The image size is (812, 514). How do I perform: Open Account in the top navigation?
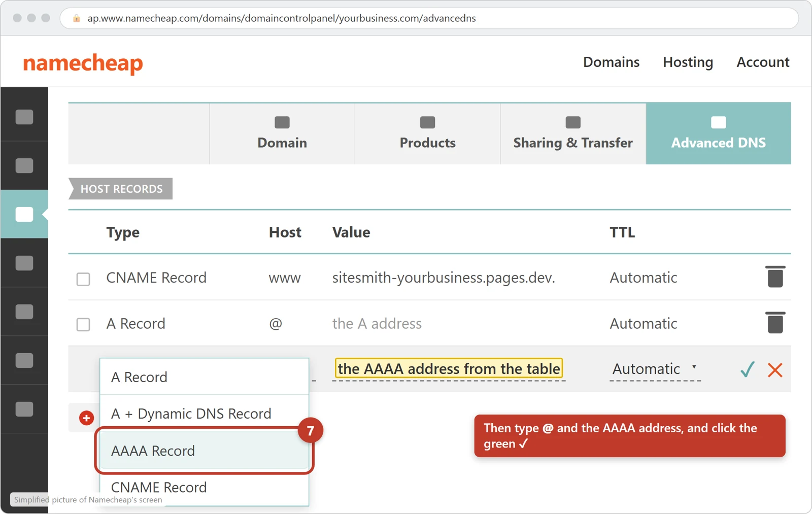(763, 62)
